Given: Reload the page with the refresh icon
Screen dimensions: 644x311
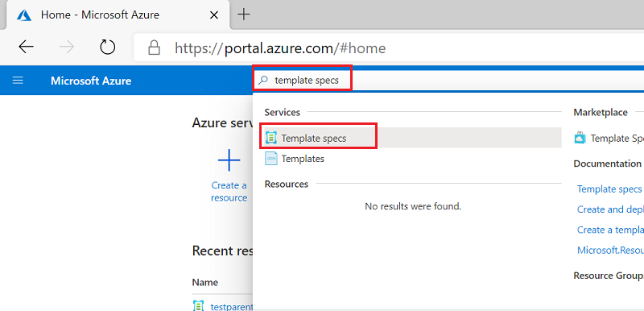Looking at the screenshot, I should coord(108,48).
